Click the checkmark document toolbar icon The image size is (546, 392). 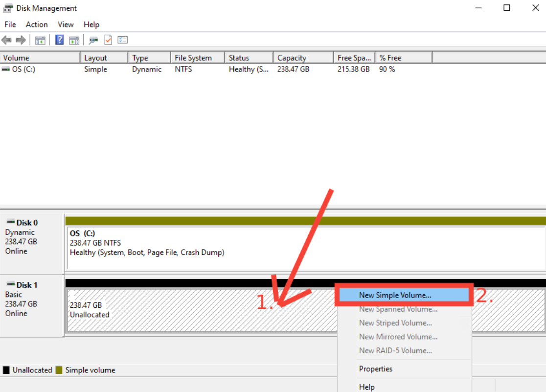(x=108, y=40)
